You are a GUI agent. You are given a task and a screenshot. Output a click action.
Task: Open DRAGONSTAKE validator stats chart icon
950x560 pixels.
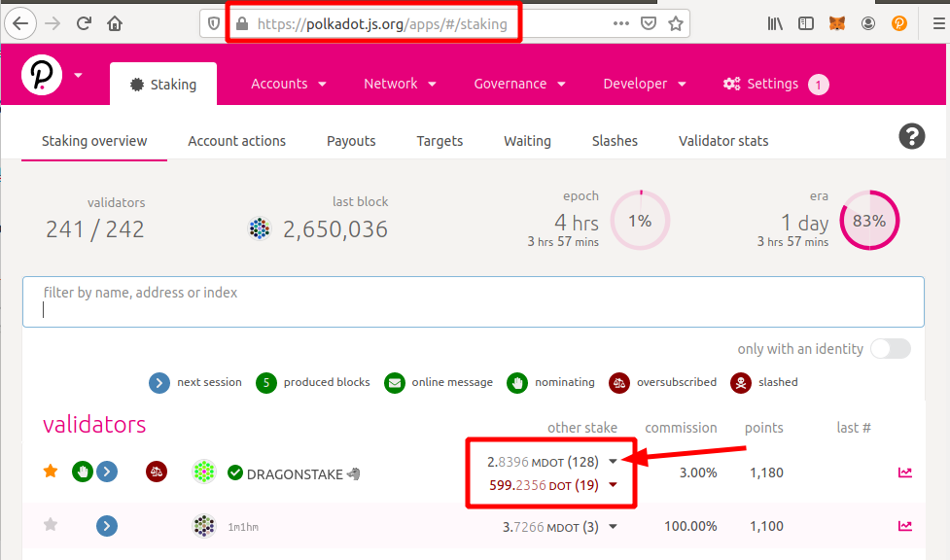coord(904,472)
